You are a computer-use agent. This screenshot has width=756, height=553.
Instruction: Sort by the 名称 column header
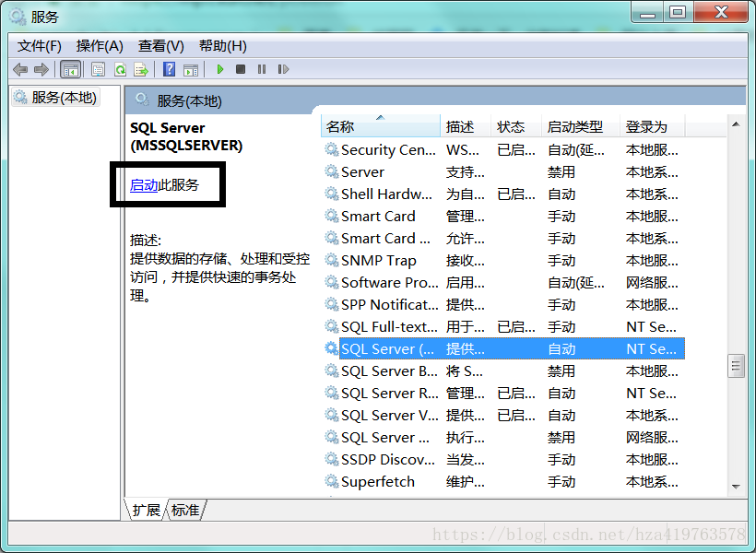click(381, 126)
